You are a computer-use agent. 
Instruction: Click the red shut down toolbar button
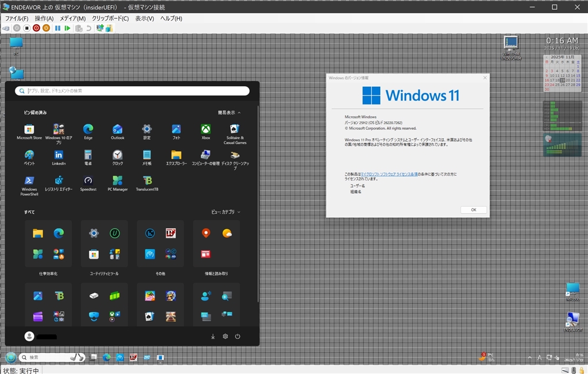click(36, 28)
